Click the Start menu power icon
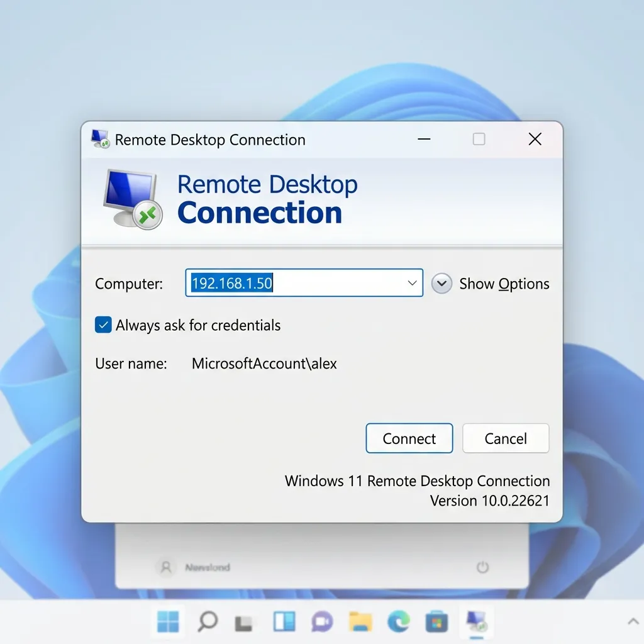 [x=482, y=567]
